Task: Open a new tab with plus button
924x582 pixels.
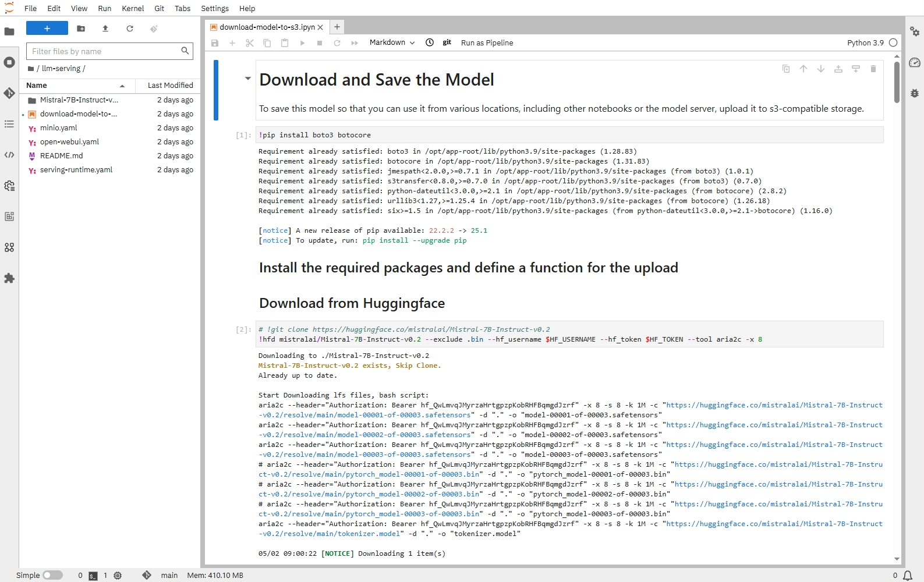Action: point(337,27)
